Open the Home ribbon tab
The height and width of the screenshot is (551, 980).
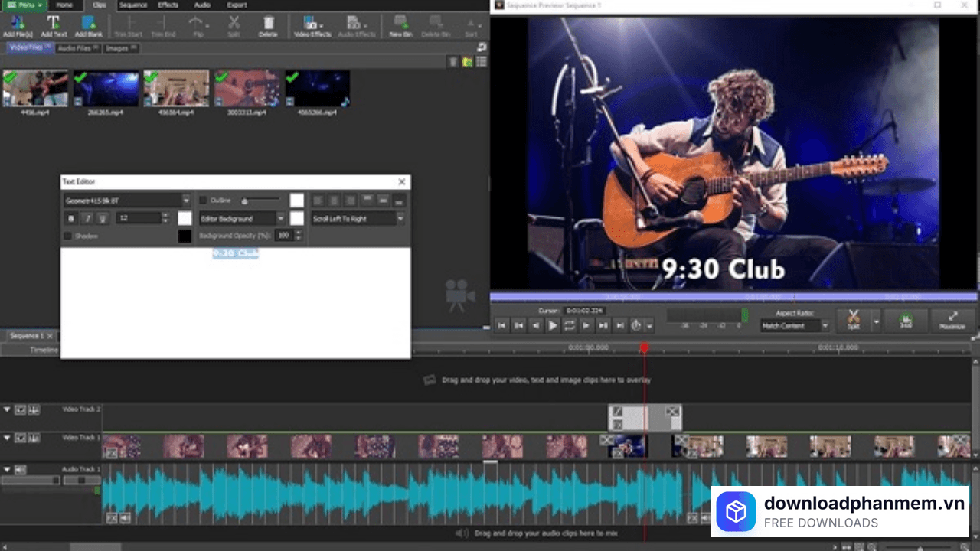[x=65, y=5]
